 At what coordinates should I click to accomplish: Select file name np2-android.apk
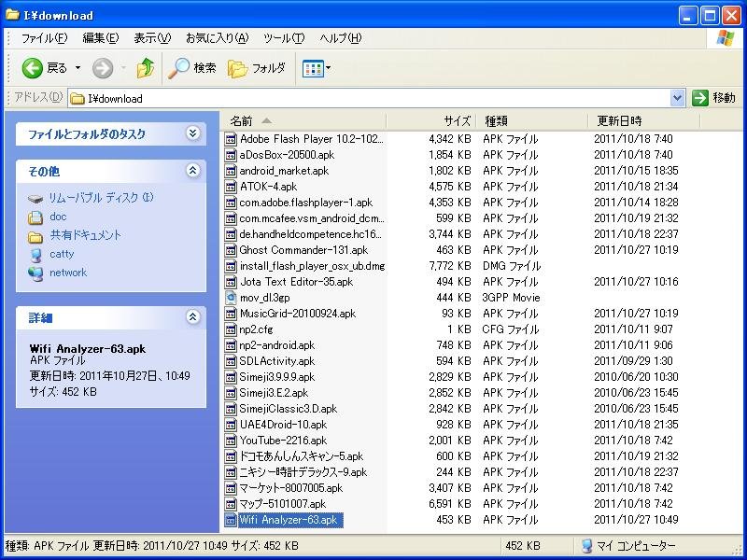(x=276, y=345)
